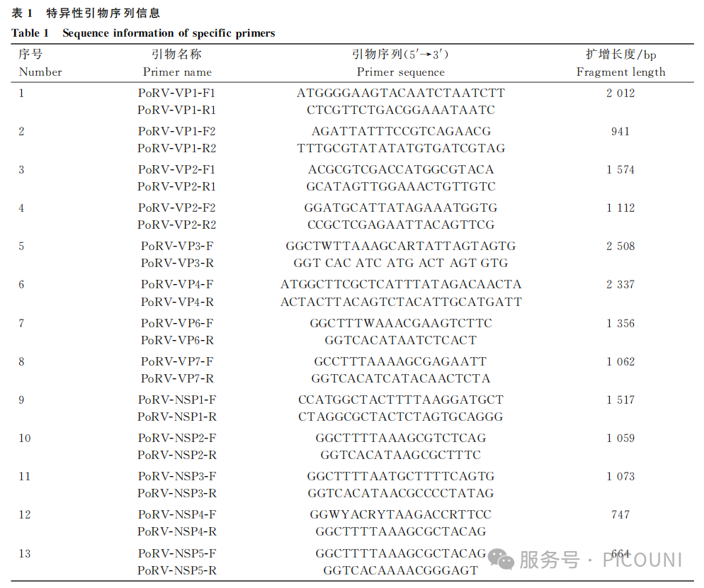Click the Number column header
Viewport: 704px width, 588px height.
pyautogui.click(x=40, y=72)
